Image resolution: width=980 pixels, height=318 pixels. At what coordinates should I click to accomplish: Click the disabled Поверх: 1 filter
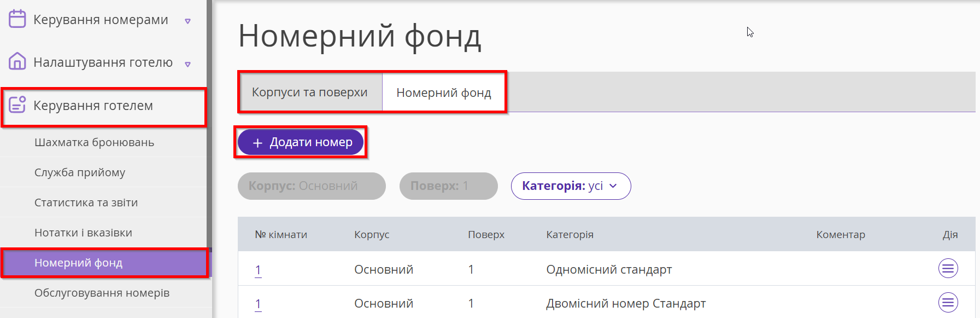click(448, 186)
